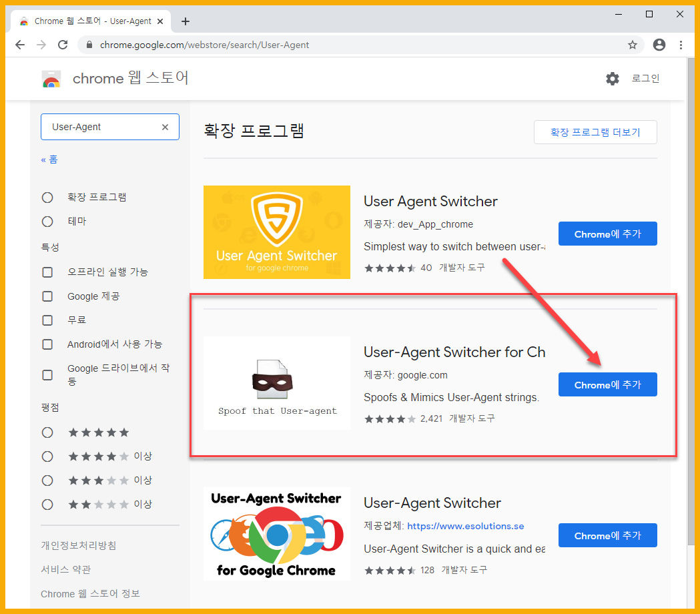Open 서비스 약관 link
This screenshot has height=614, width=700.
(x=65, y=569)
